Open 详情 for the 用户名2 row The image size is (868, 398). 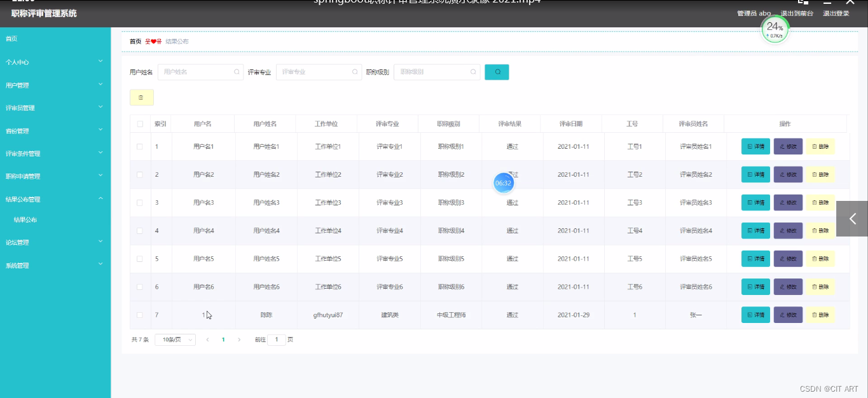click(755, 175)
